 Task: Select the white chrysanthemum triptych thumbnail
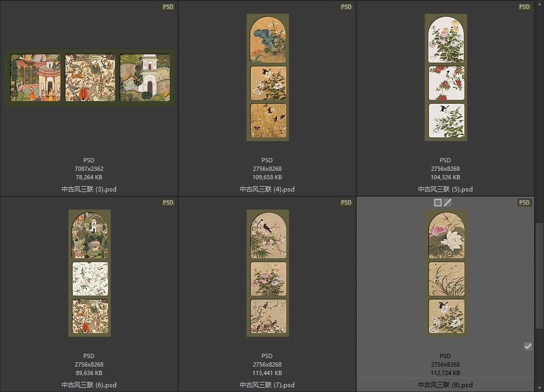tap(446, 77)
